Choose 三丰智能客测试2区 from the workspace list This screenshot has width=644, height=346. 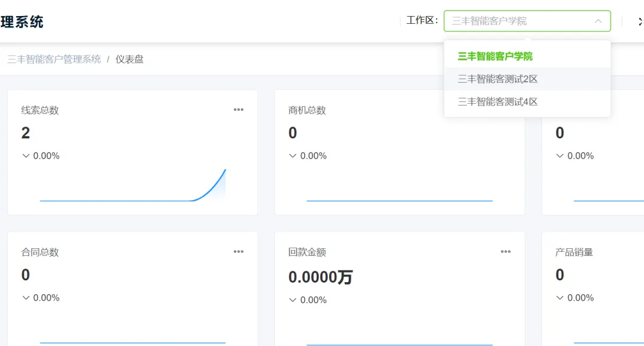(527, 79)
